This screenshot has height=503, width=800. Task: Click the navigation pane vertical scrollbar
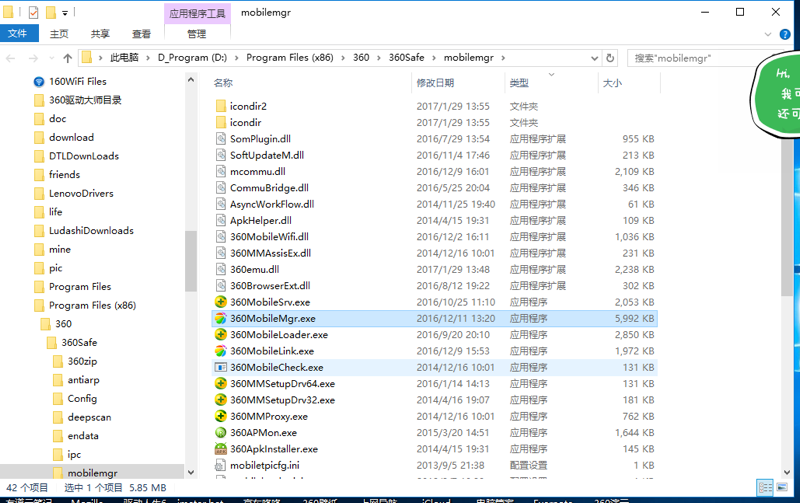tap(191, 260)
